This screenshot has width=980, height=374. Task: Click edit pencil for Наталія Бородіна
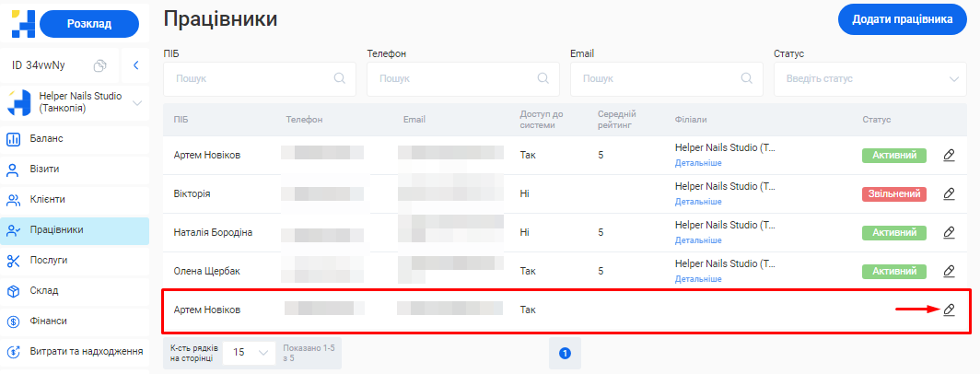pos(949,232)
